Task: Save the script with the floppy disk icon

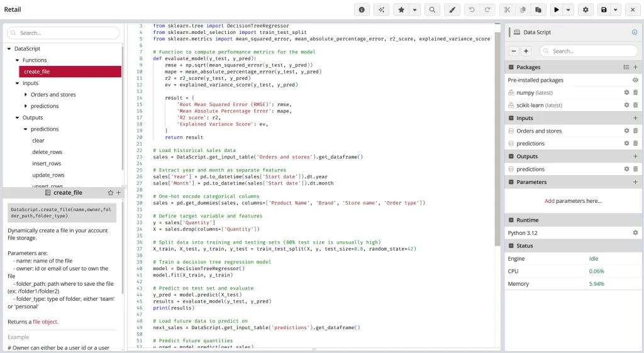Action: (604, 10)
